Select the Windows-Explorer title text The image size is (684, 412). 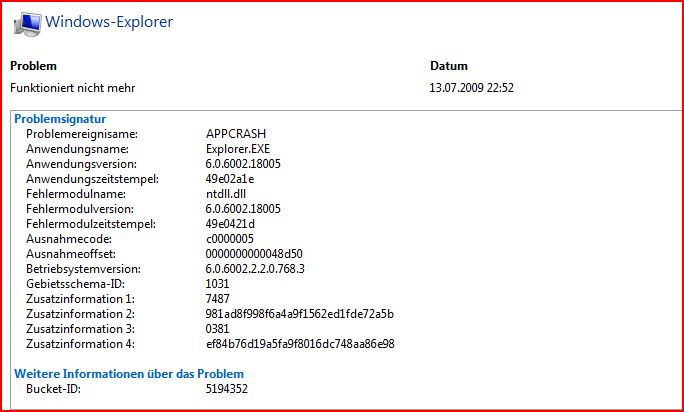tap(109, 21)
